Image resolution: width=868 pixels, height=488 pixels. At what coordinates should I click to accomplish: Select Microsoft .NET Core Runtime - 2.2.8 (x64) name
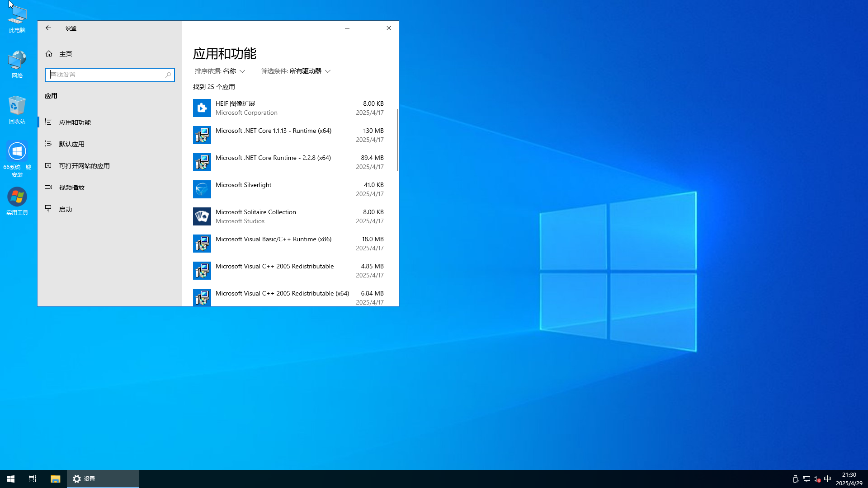[x=273, y=158]
